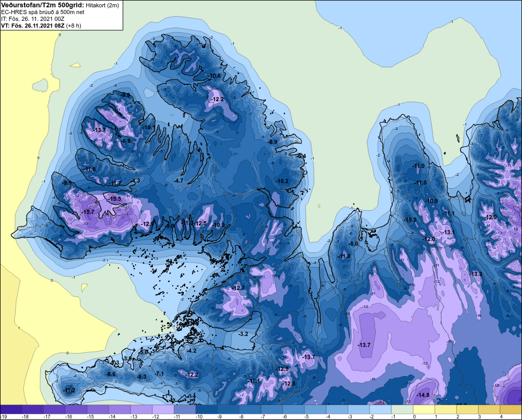The height and width of the screenshot is (420, 522).
Task: Click the 4 label on the color scale
Action: pyautogui.click(x=501, y=417)
